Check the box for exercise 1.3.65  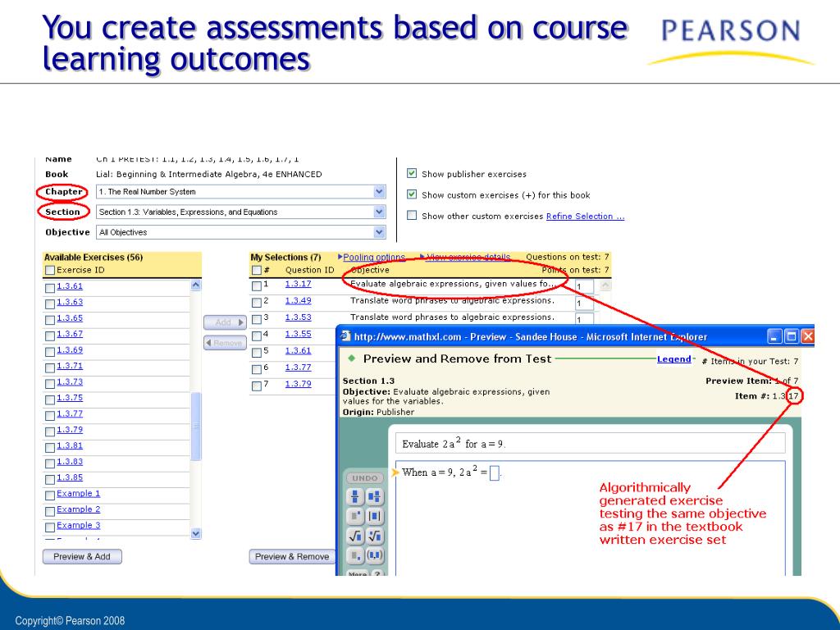tap(50, 321)
